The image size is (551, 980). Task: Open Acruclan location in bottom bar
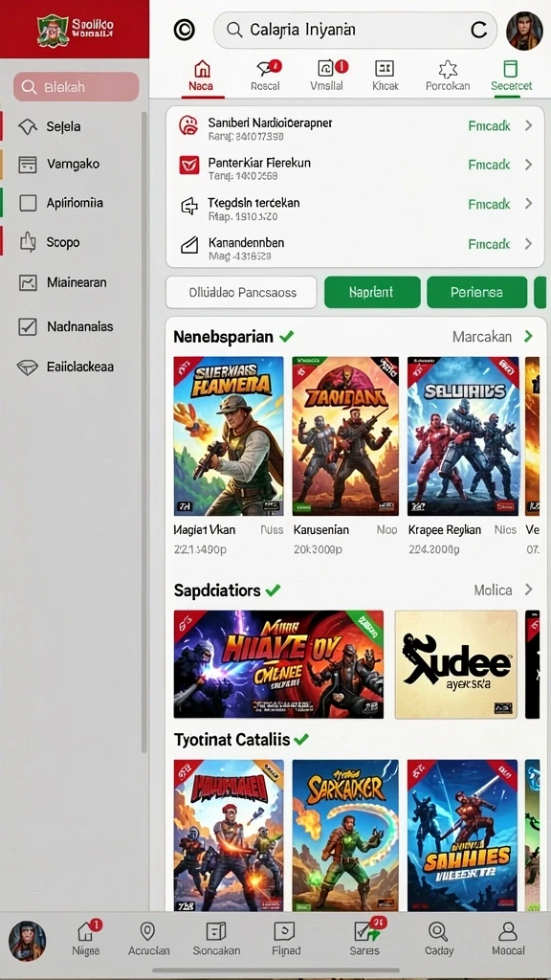148,939
